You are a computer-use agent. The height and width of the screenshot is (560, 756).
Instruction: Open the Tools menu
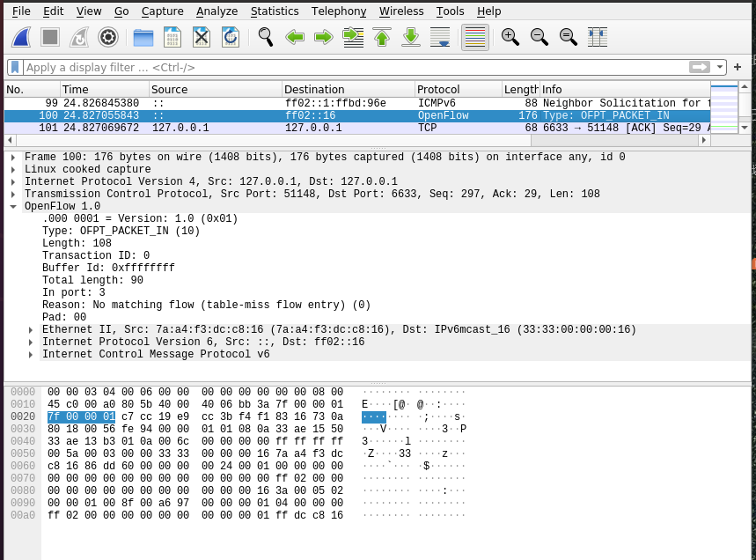coord(450,11)
